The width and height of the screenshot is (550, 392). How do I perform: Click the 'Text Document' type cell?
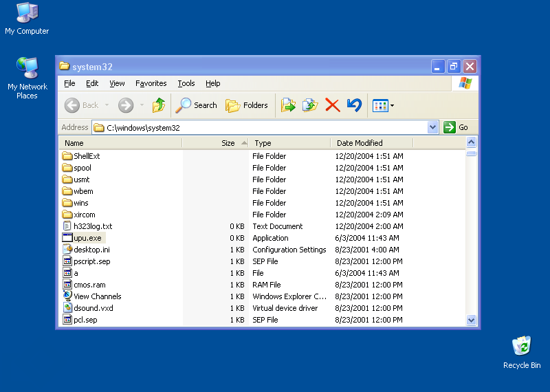(x=278, y=226)
